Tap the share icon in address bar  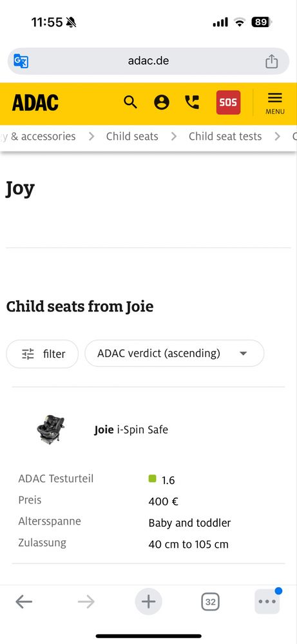[x=271, y=61]
